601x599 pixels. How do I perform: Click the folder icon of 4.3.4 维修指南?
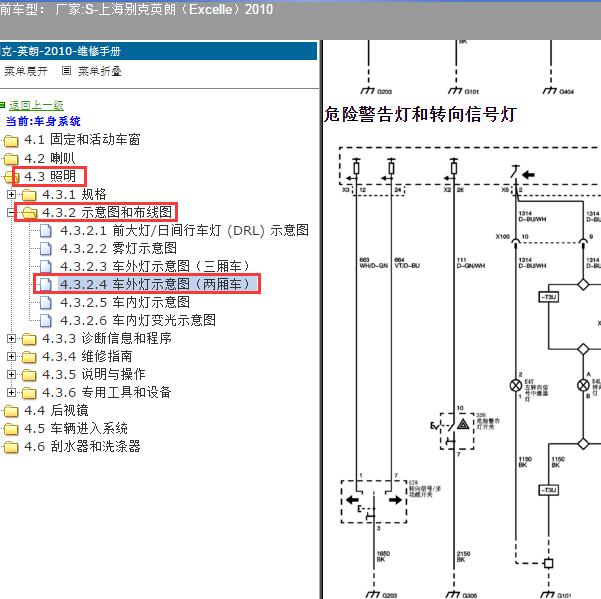pos(29,357)
